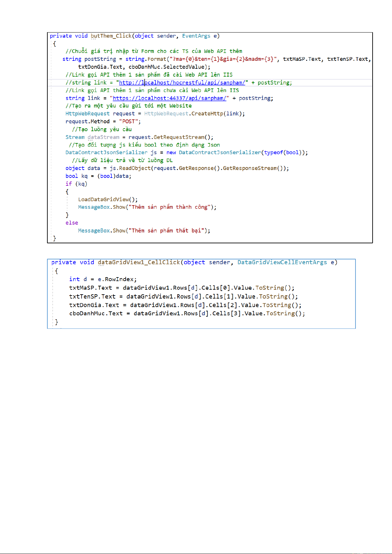Click the comment "//Tạo luồng yêu cầu"
Screen dimensions: 392x554
(x=102, y=129)
